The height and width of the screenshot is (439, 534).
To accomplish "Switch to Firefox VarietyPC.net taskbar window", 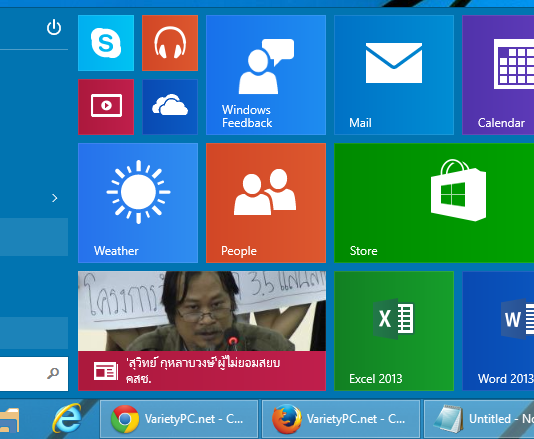I will (x=341, y=419).
